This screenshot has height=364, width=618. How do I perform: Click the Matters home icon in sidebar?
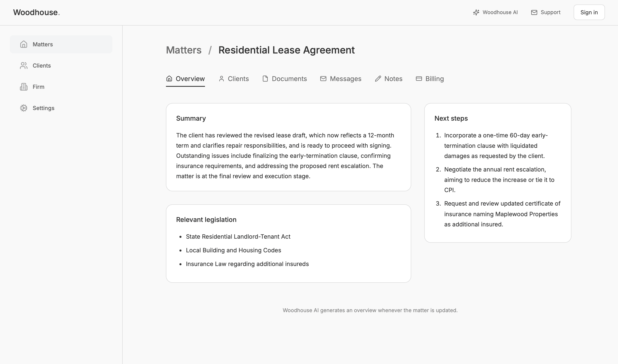[24, 44]
